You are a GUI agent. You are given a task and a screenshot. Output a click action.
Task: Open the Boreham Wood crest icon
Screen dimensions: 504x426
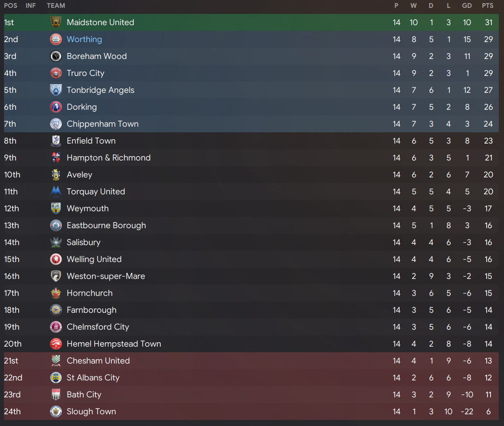coord(56,56)
